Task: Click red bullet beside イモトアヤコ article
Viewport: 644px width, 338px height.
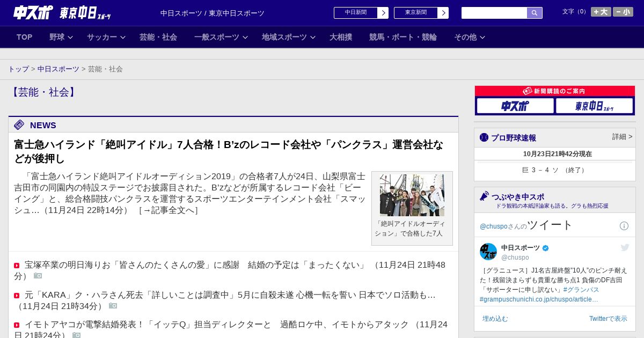Action: 17,325
